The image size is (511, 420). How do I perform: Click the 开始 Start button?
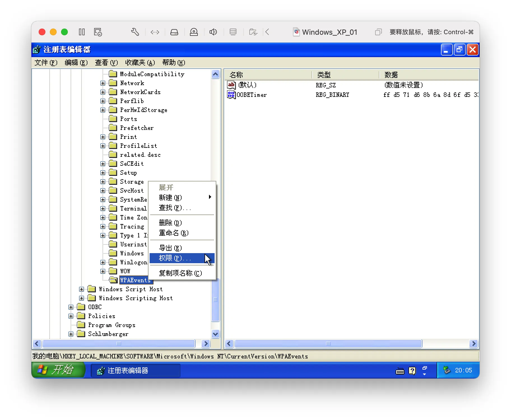click(58, 370)
